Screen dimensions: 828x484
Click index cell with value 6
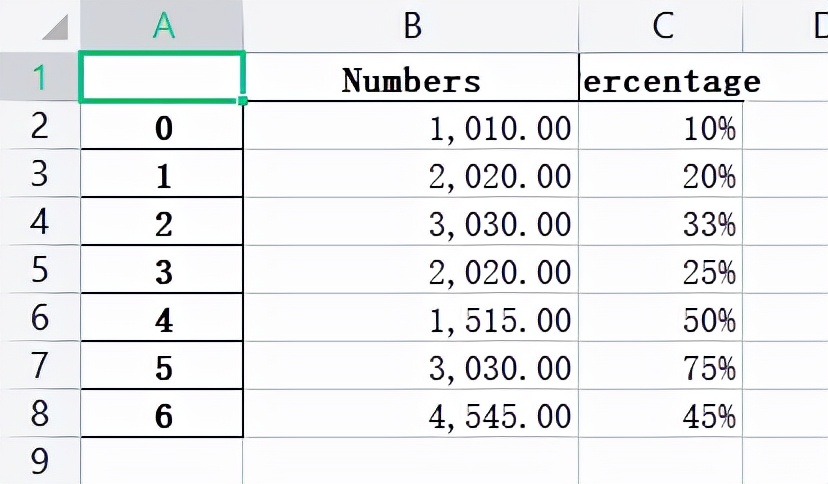(162, 413)
